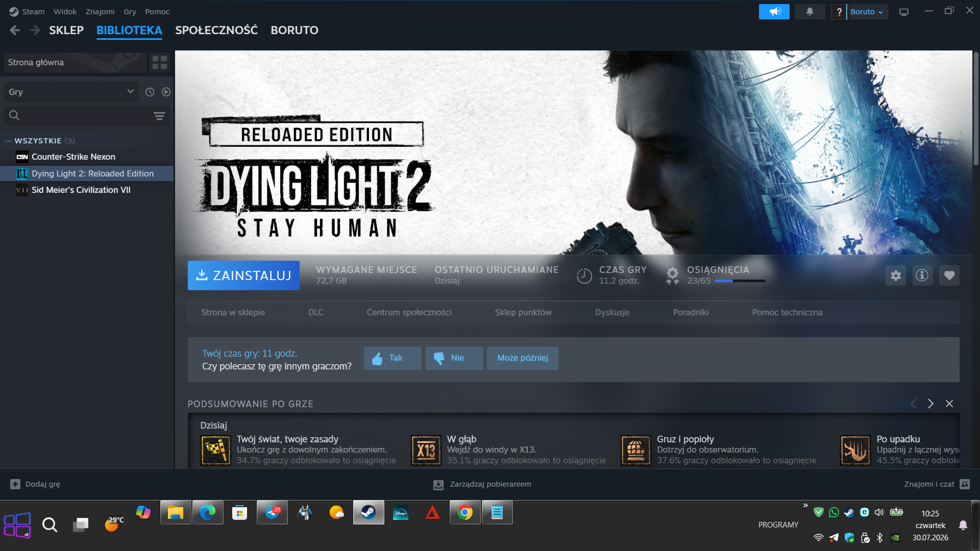Open W głąb X13 achievement icon
This screenshot has height=551, width=980.
pyautogui.click(x=426, y=450)
